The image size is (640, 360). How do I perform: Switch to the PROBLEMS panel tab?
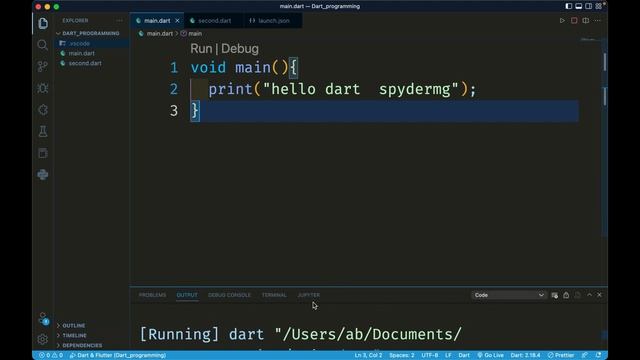coord(152,295)
